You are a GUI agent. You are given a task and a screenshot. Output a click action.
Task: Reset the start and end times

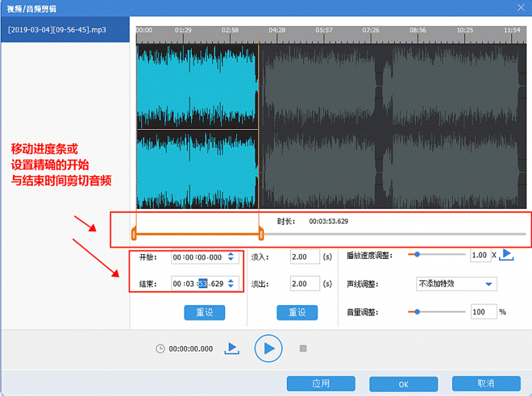click(205, 313)
